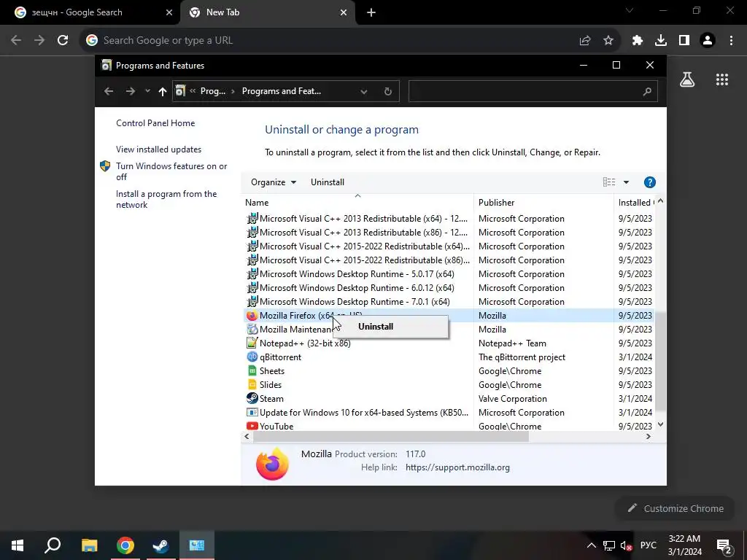Image resolution: width=747 pixels, height=560 pixels.
Task: Refresh the Programs and Features list
Action: point(388,91)
